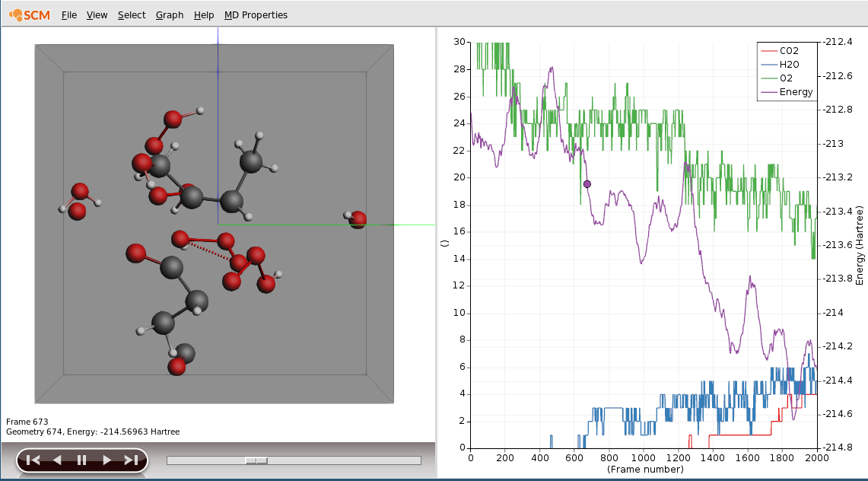The image size is (868, 481).
Task: Click the O2 legend entry
Action: point(786,78)
